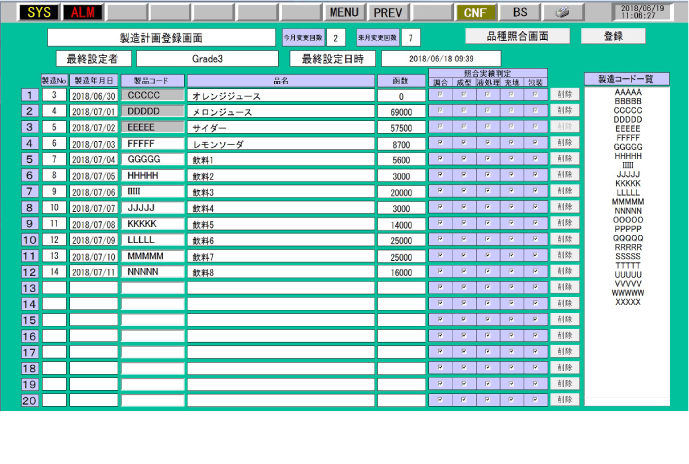Screen dimensions: 689x464
Task: Click the 照合実績判定 column header
Action: pos(488,73)
